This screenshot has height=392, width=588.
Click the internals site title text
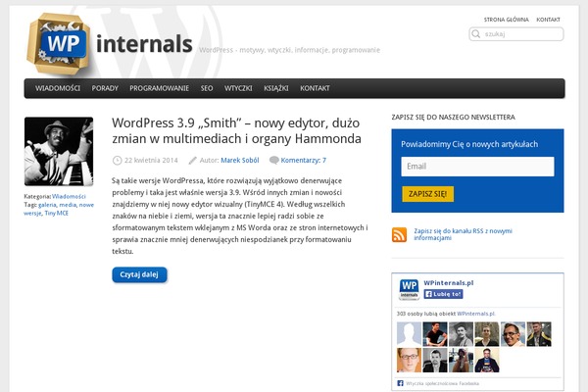pos(144,44)
